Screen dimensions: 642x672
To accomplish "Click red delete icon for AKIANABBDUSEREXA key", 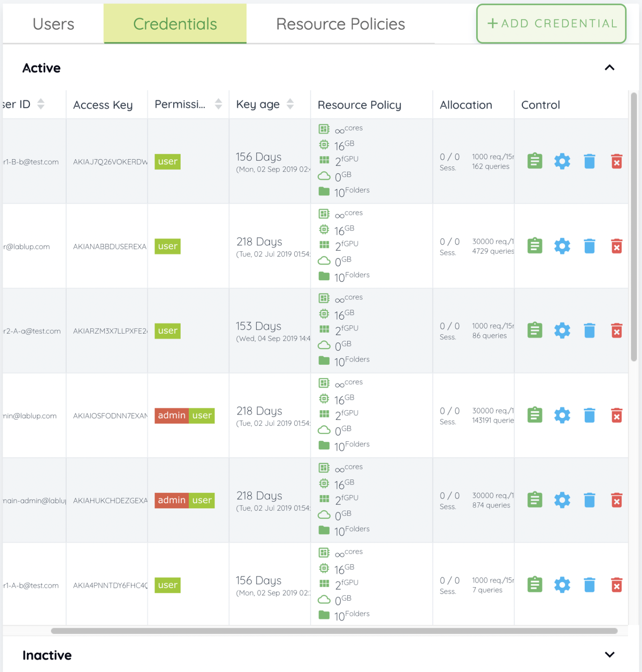I will 616,246.
